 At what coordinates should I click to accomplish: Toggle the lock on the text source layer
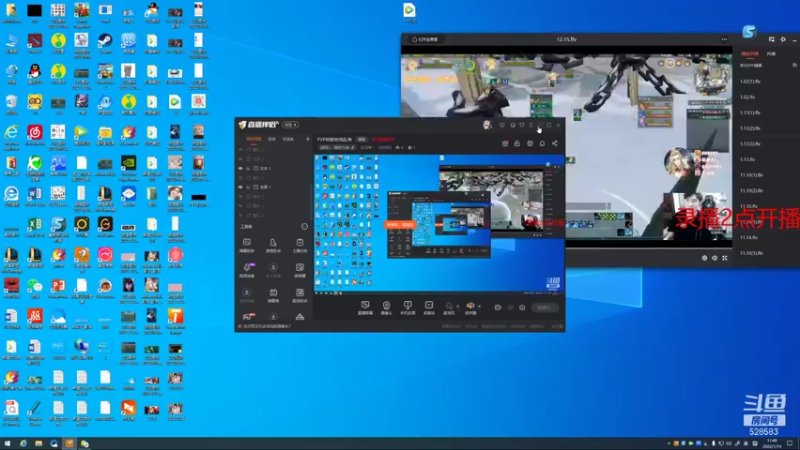[x=248, y=168]
